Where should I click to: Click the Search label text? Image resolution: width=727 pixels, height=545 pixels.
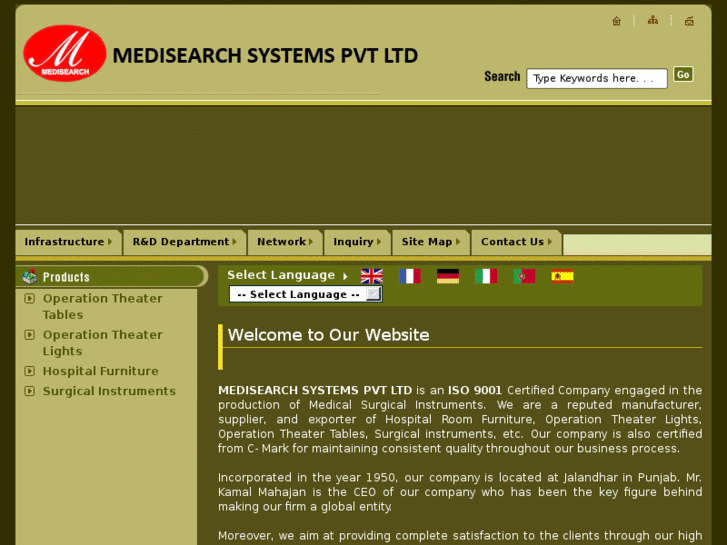click(502, 77)
